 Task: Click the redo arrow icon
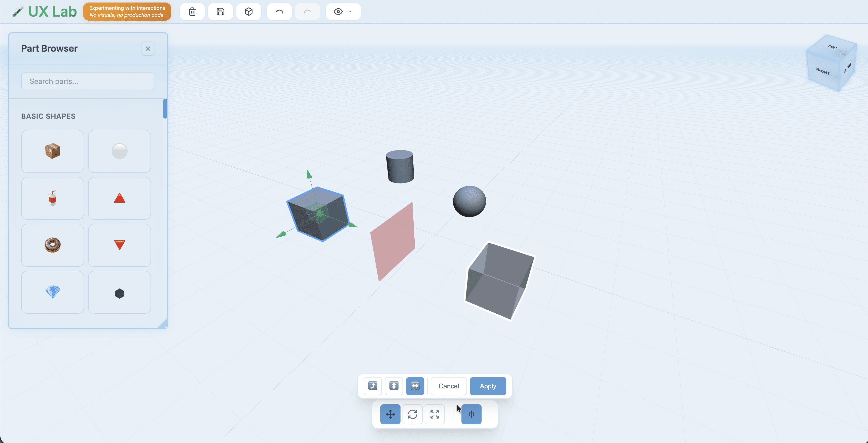pos(307,12)
